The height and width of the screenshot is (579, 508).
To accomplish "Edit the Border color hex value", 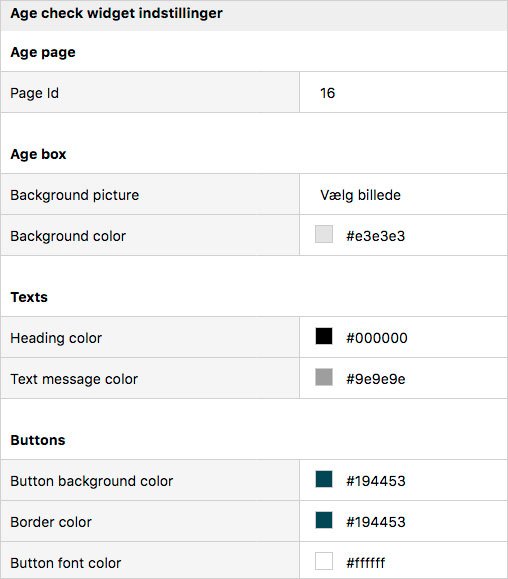I will [x=376, y=522].
